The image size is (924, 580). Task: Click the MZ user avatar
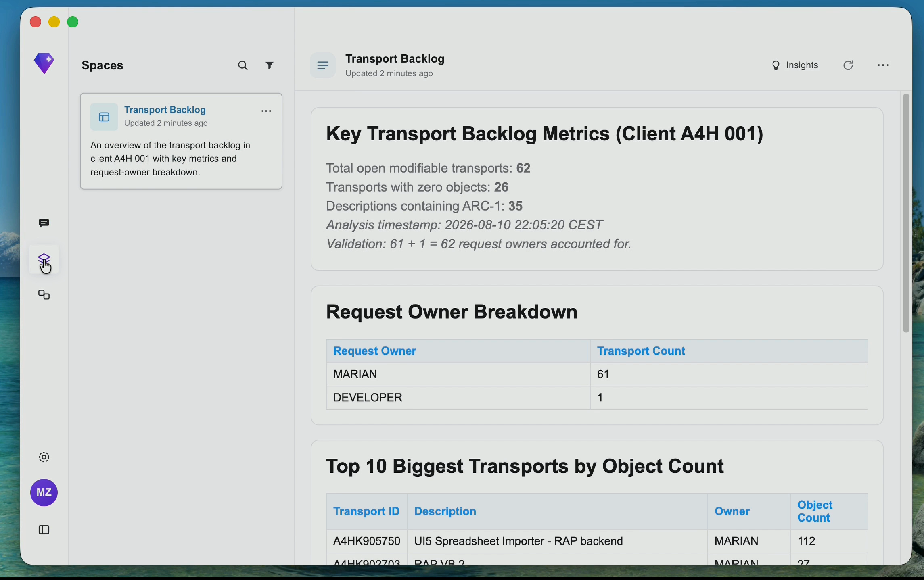click(x=44, y=492)
